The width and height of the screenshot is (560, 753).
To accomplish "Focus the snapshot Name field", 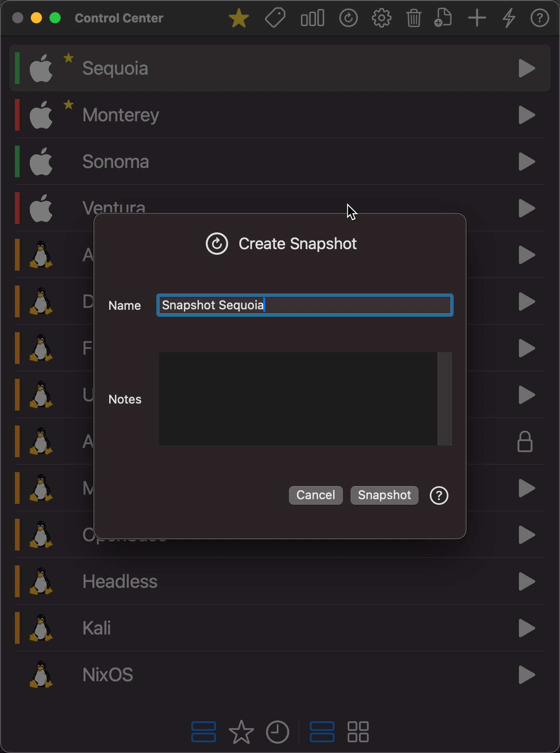I will coord(305,305).
